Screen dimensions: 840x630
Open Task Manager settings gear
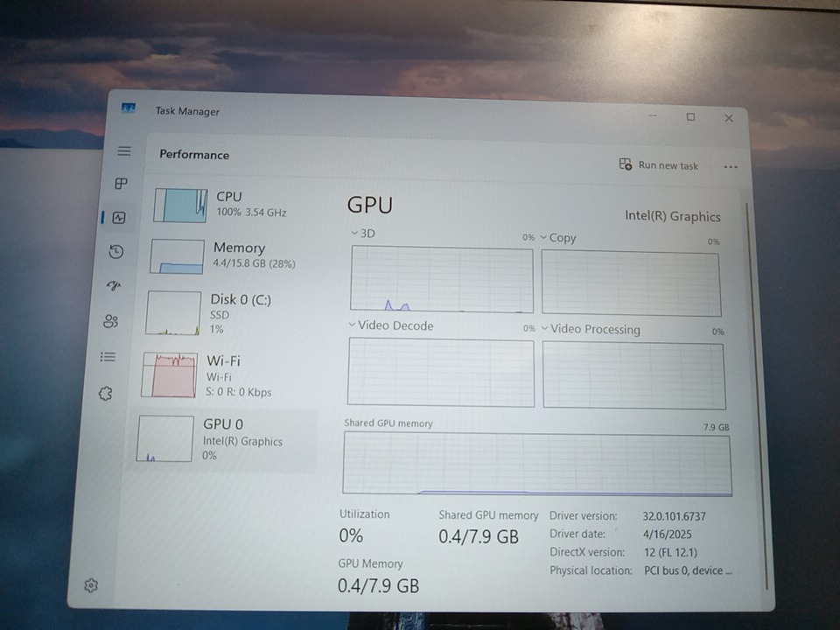click(91, 585)
